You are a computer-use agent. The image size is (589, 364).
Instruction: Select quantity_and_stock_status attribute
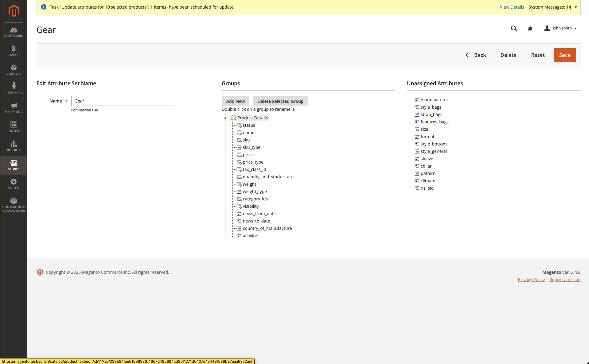[x=269, y=177]
